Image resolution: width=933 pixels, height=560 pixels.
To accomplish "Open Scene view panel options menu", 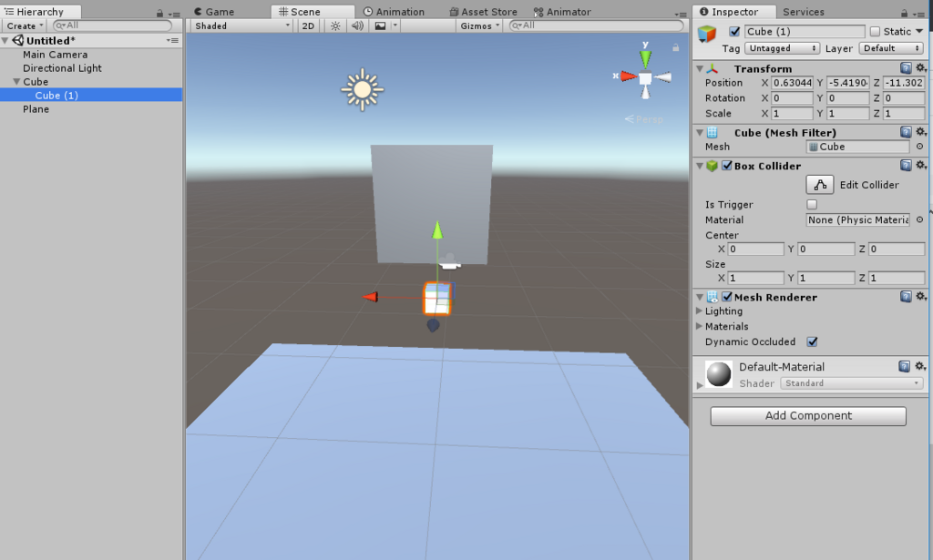I will [681, 14].
